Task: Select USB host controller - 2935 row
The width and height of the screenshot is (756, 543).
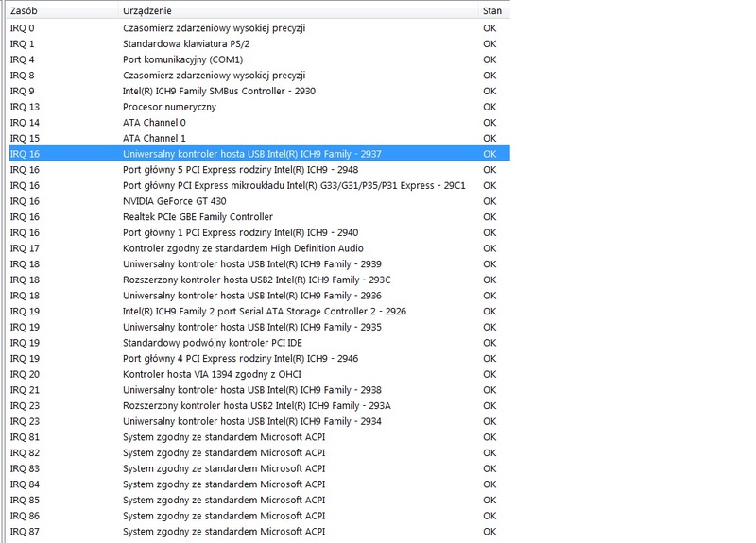Action: click(x=259, y=327)
